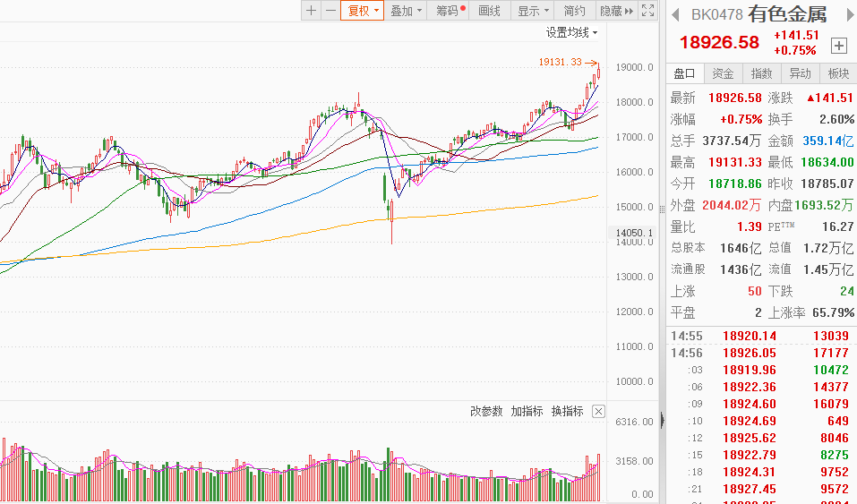Switch to 资金 tab

pyautogui.click(x=723, y=73)
